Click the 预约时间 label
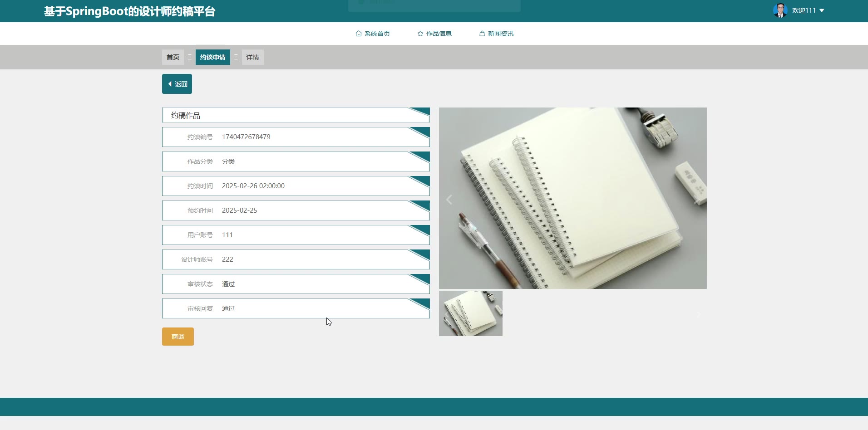Screen dimensions: 868x430 [x=200, y=210]
